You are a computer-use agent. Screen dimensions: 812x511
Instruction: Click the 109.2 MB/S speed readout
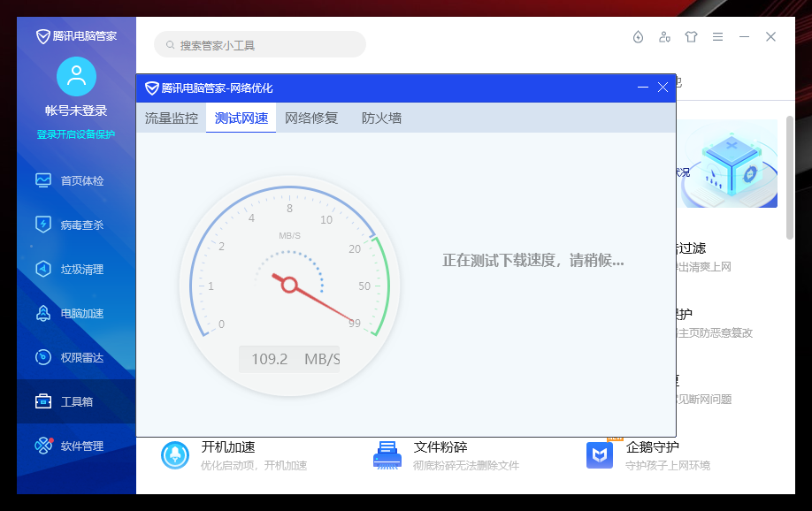point(289,359)
